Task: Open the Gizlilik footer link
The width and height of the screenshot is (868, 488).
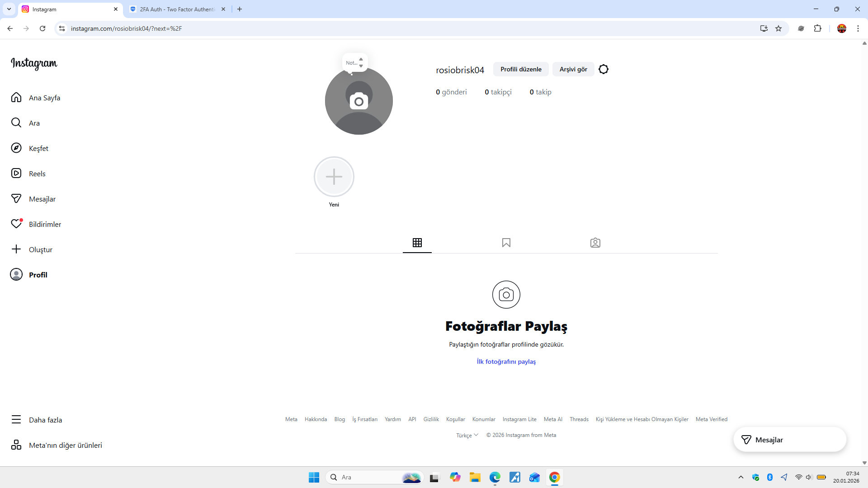Action: coord(431,419)
